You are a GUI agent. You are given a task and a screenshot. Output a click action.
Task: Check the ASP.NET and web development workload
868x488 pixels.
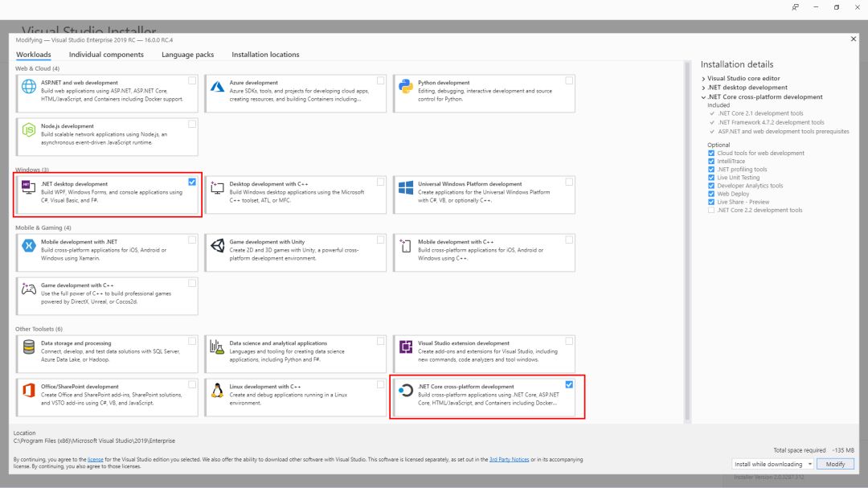192,80
